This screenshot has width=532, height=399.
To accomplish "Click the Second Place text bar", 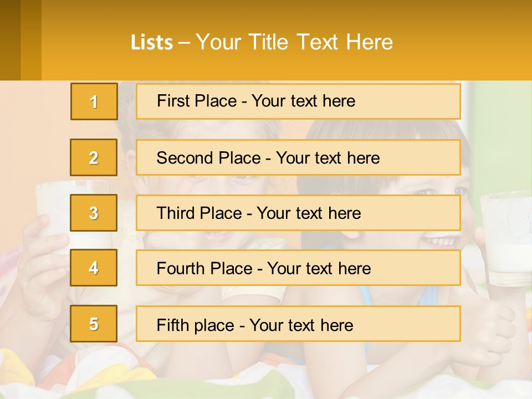I will [x=298, y=157].
